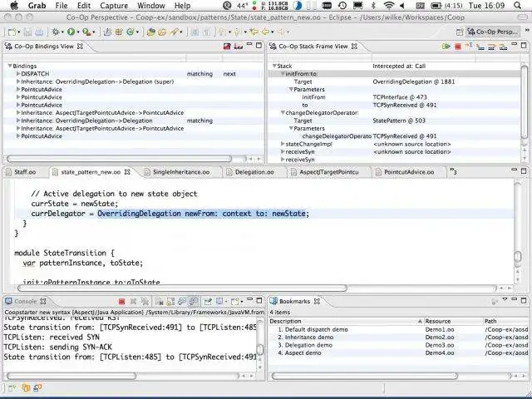
Task: Switch to the SingleInheritance.oo tab
Action: point(181,172)
